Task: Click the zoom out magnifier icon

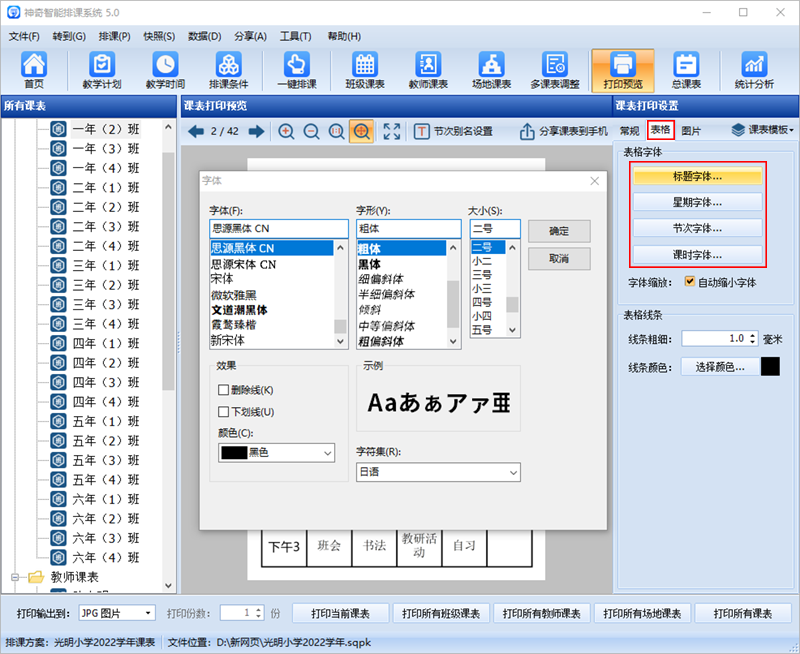Action: tap(311, 132)
